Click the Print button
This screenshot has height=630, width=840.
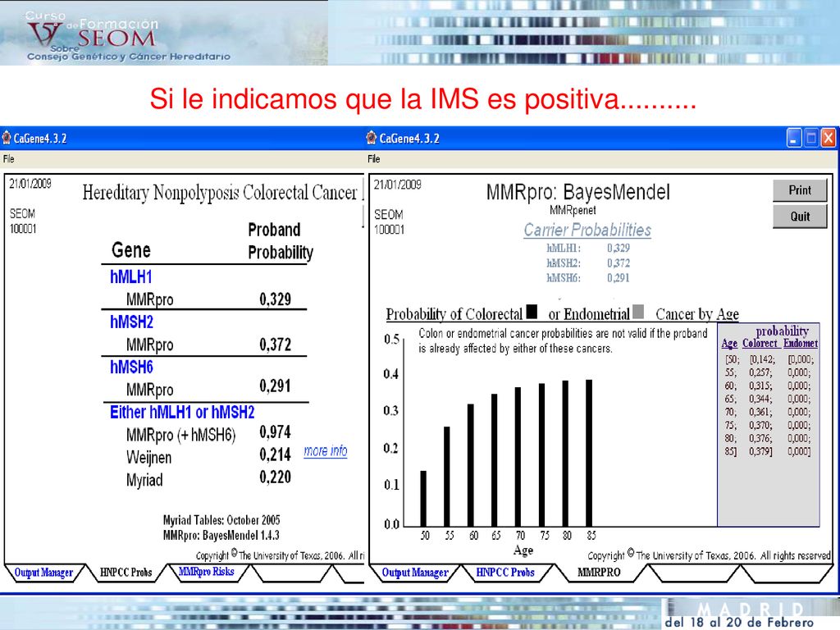[800, 190]
